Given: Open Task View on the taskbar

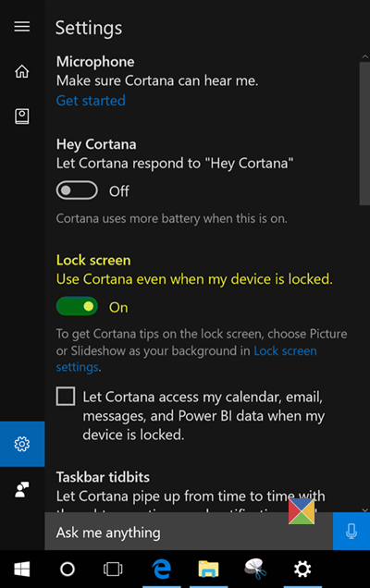Looking at the screenshot, I should pos(113,570).
